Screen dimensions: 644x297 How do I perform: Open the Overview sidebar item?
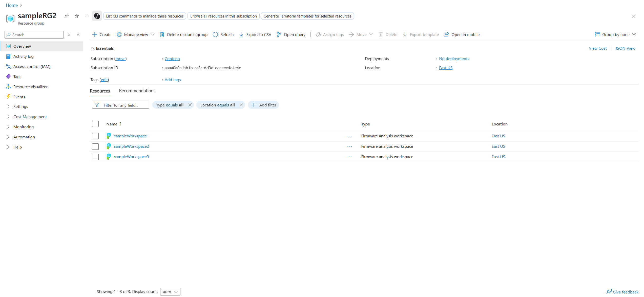tap(41, 46)
